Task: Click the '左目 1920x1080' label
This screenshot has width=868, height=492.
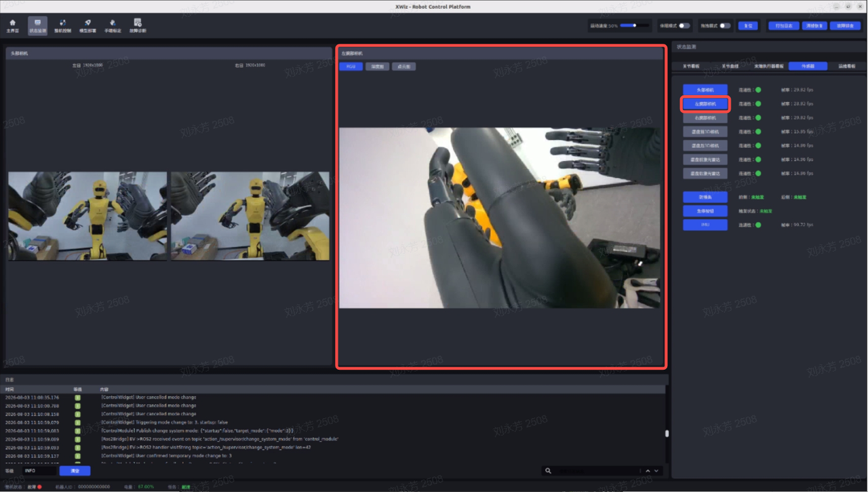Action: tap(87, 65)
